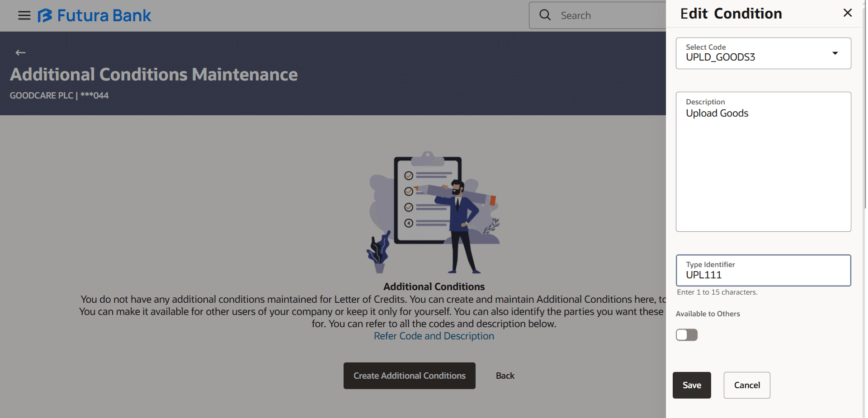Open Refer Code and Description link
Screen dimensions: 868x418
point(434,336)
